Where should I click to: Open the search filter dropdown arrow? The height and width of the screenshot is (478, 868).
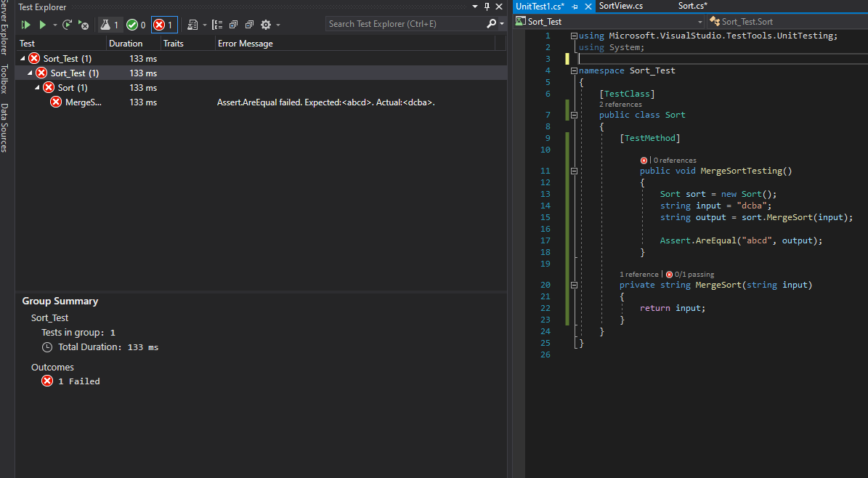502,24
